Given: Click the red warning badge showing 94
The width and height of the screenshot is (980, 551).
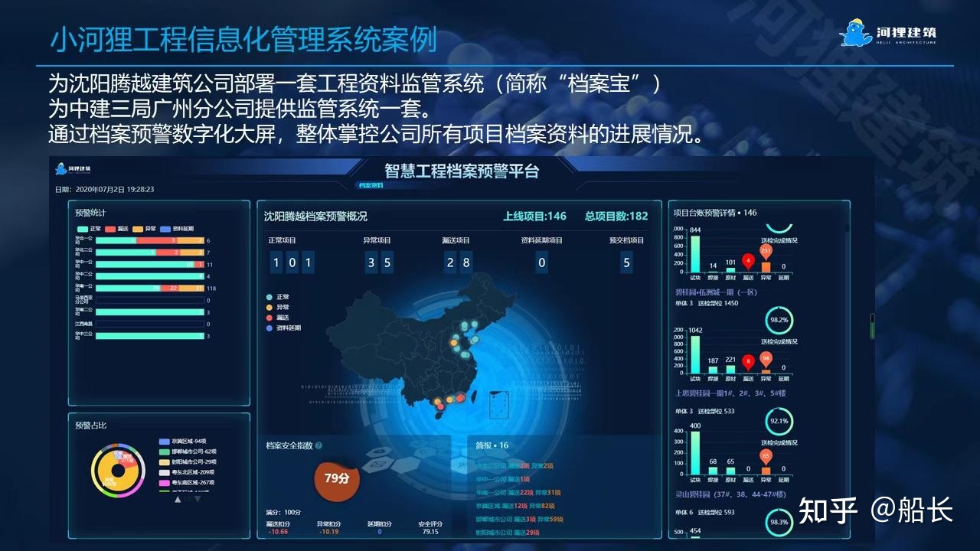Looking at the screenshot, I should click(766, 357).
